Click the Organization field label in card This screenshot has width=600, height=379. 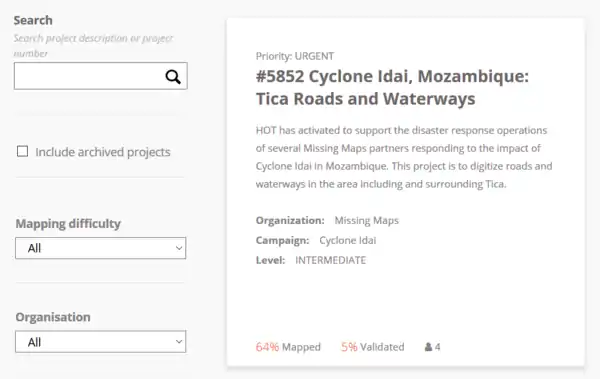tap(290, 221)
